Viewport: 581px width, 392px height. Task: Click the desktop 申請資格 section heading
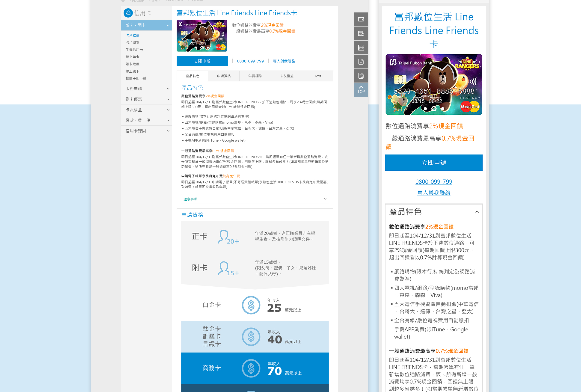coord(192,215)
